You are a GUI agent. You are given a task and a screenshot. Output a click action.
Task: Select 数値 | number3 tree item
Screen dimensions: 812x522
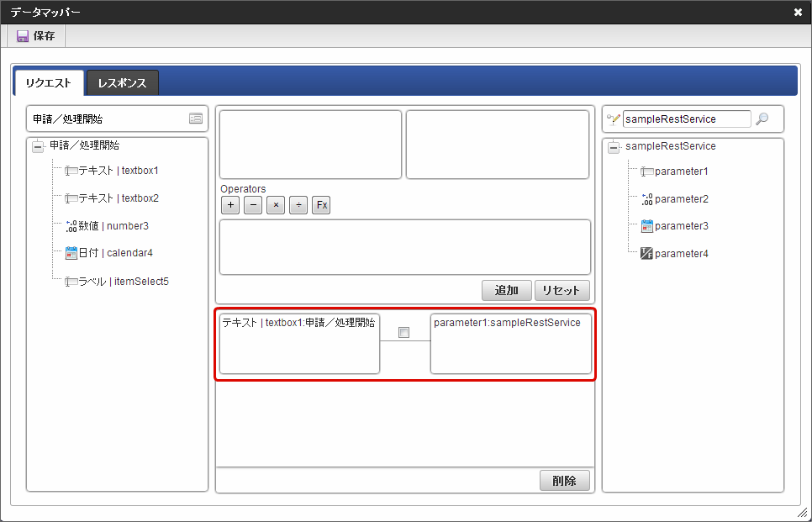coord(113,226)
